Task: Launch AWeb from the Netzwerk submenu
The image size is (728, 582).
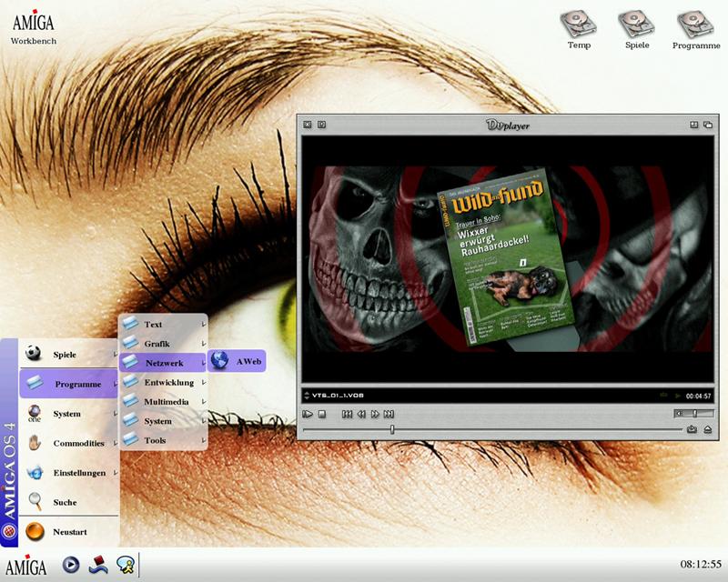Action: pyautogui.click(x=237, y=361)
